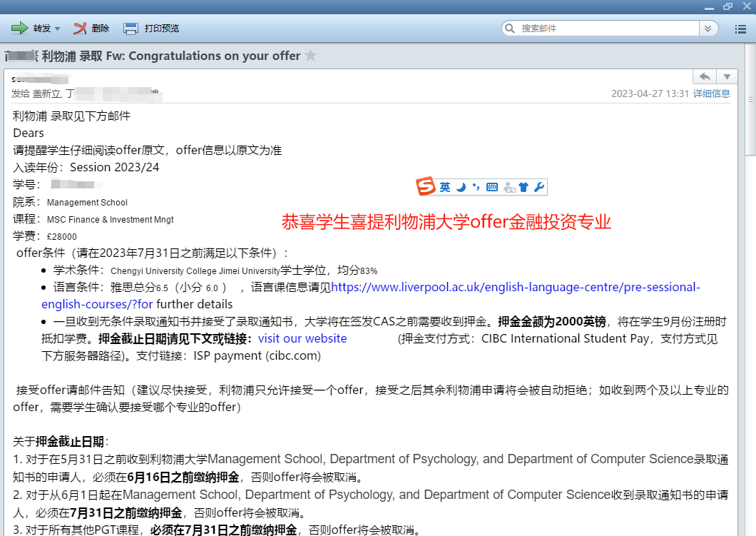Open the 详细信息 details link
This screenshot has height=536, width=756.
711,93
